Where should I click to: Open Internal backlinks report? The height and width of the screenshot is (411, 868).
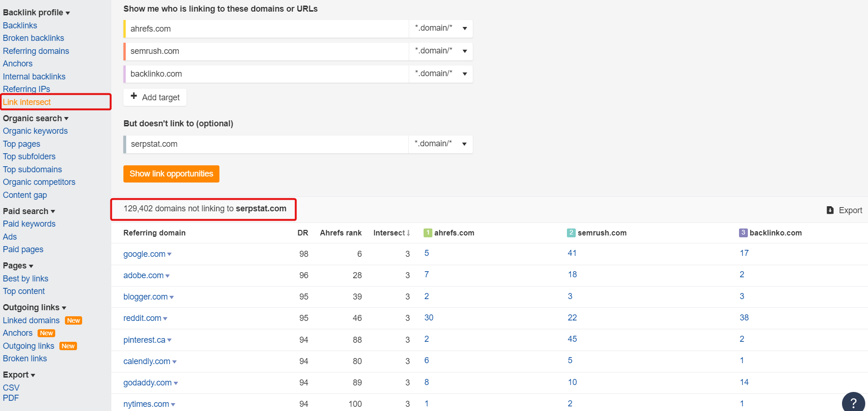[34, 77]
